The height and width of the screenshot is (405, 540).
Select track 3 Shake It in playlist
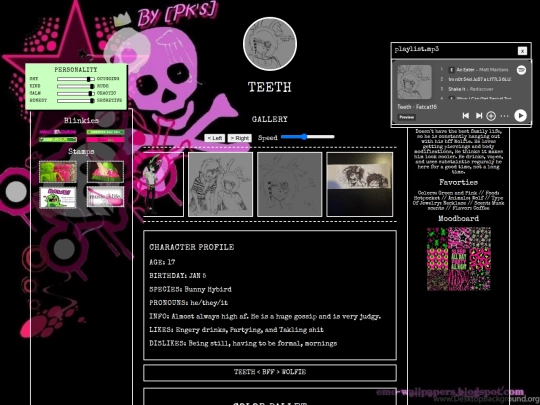(477, 89)
